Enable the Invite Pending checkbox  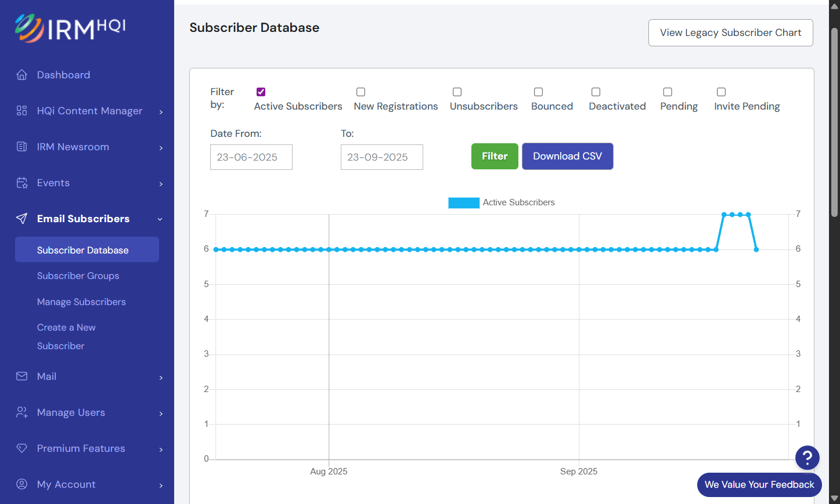(x=722, y=92)
